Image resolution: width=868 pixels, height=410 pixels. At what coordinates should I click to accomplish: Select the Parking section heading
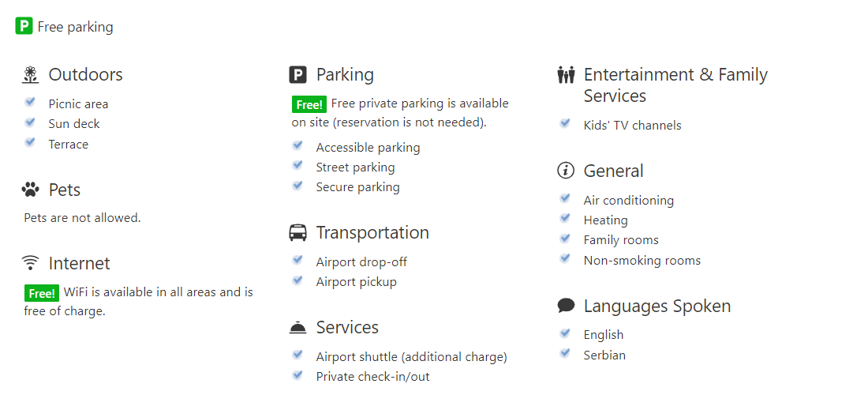(x=345, y=75)
